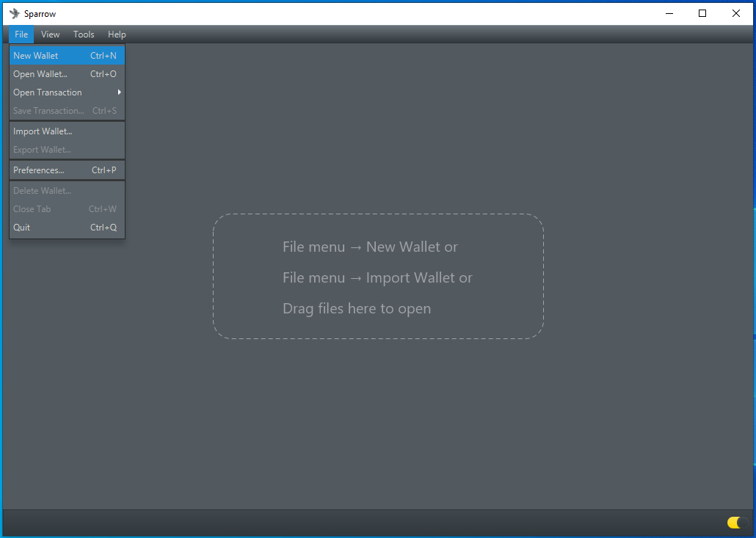Image resolution: width=756 pixels, height=538 pixels.
Task: Open the View menu
Action: pos(50,34)
